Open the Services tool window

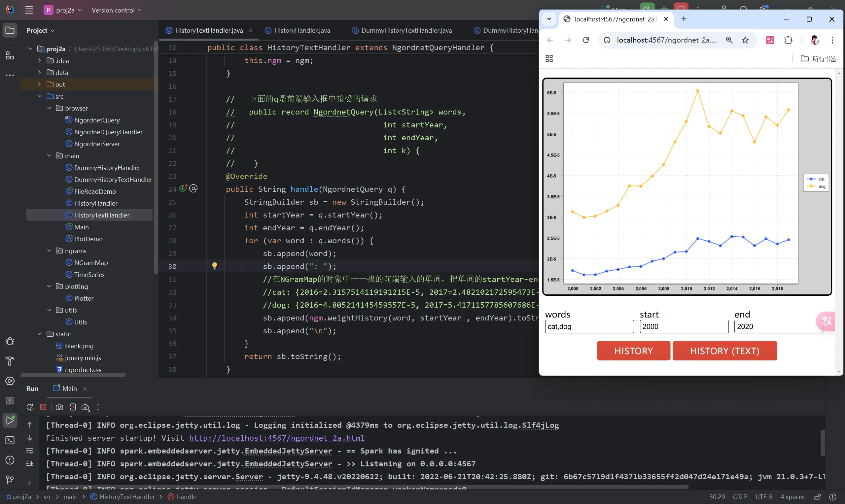click(x=10, y=381)
